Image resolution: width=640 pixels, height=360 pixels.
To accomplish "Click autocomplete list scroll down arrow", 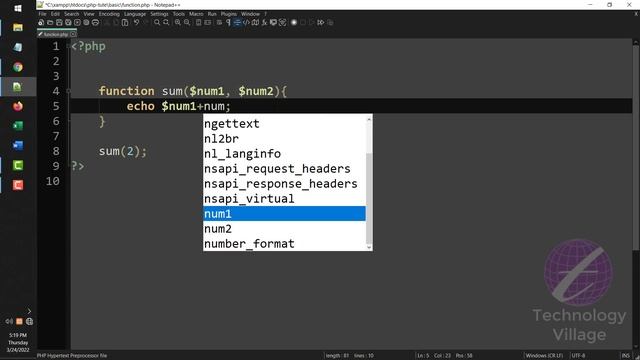I will click(x=369, y=247).
